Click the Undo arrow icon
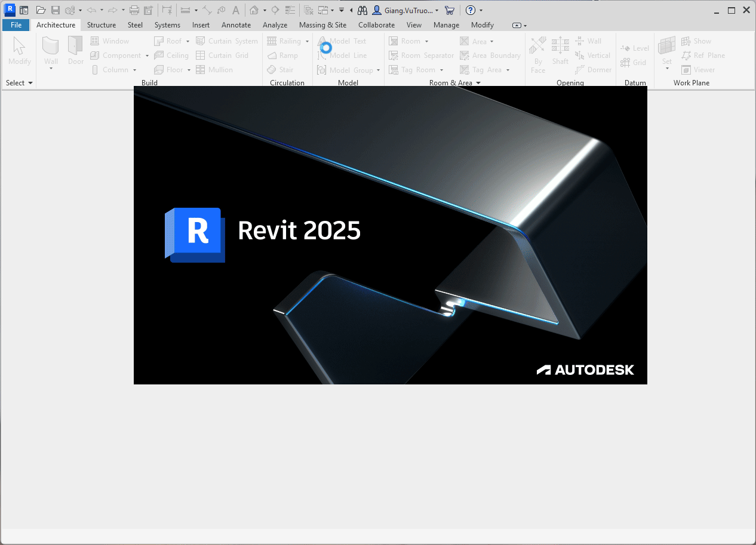 (x=91, y=10)
